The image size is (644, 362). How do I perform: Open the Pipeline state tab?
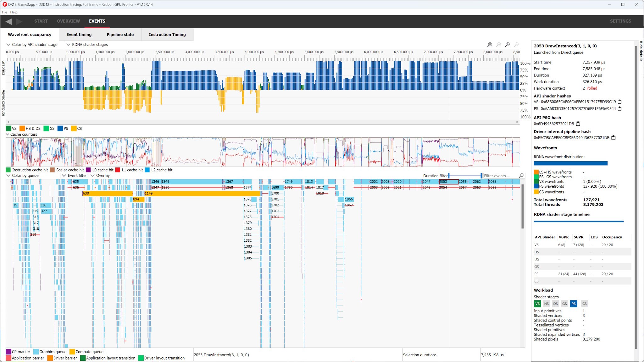click(x=120, y=35)
